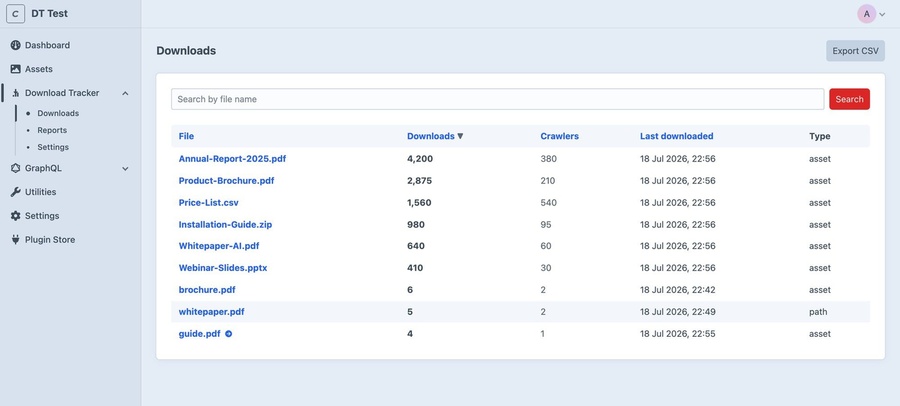Expand the GraphQL submenu chevron
Screen dimensions: 900x406
pos(125,169)
